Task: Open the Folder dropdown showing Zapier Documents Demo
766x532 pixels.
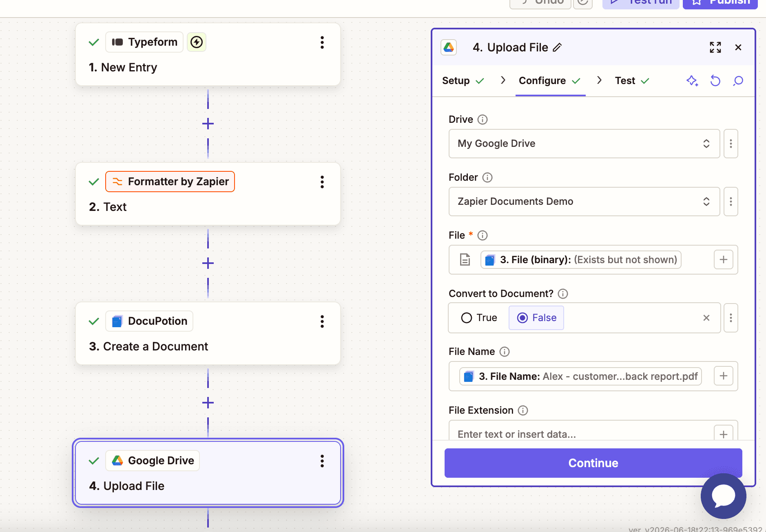Action: pyautogui.click(x=584, y=202)
